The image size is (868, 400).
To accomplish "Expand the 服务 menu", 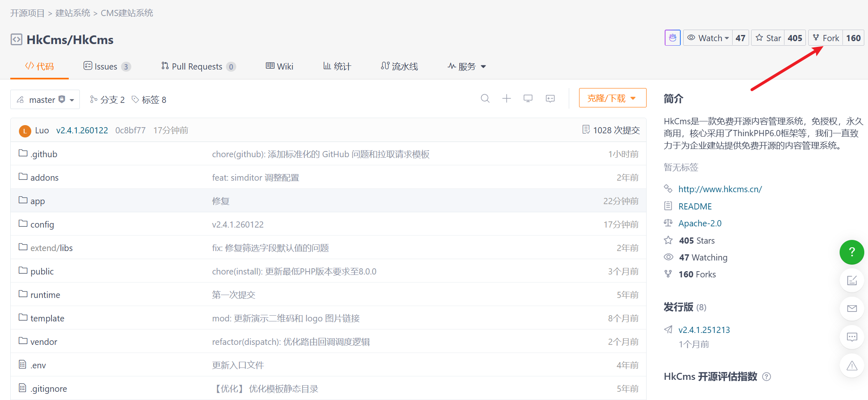I will pos(467,66).
